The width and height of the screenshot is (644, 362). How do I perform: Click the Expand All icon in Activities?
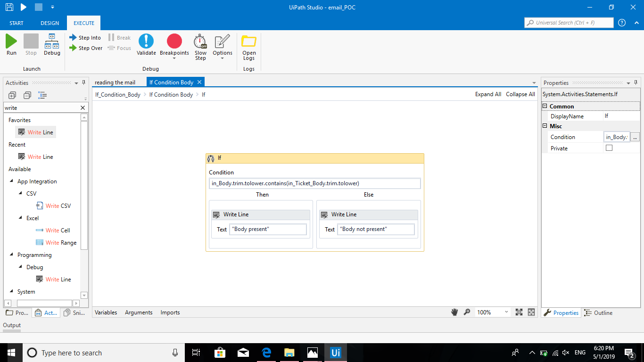pos(12,95)
